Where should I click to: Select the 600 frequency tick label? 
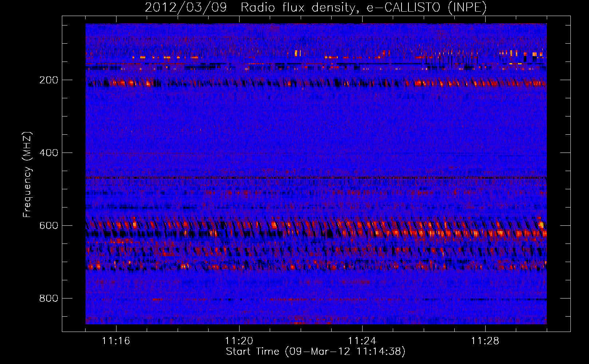point(49,226)
